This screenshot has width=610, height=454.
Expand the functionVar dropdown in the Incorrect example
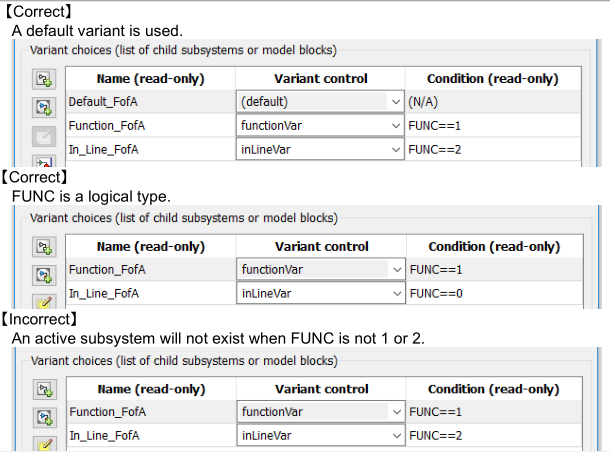pyautogui.click(x=396, y=411)
